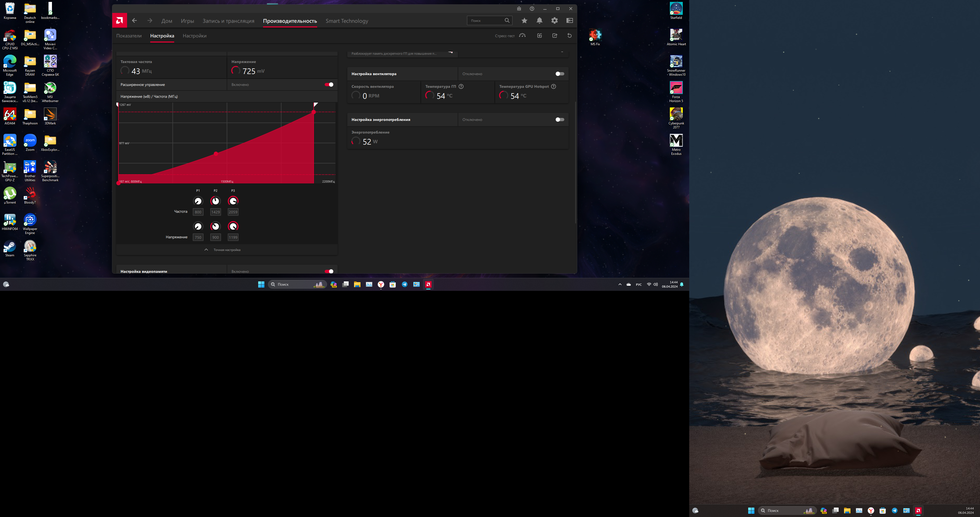Click the help icon next to Температура ГП
The image size is (980, 517).
pyautogui.click(x=461, y=86)
